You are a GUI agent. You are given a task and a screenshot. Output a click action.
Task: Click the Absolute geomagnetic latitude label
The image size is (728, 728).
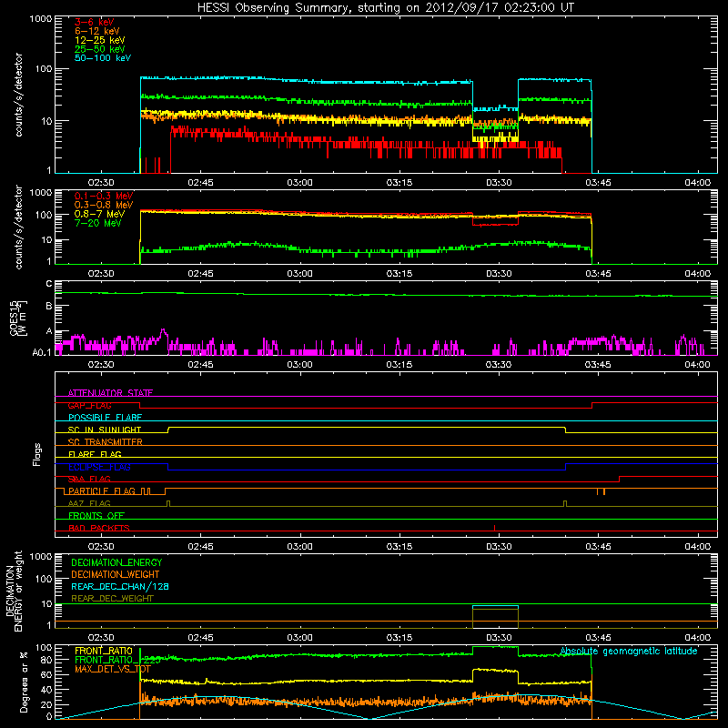(629, 652)
